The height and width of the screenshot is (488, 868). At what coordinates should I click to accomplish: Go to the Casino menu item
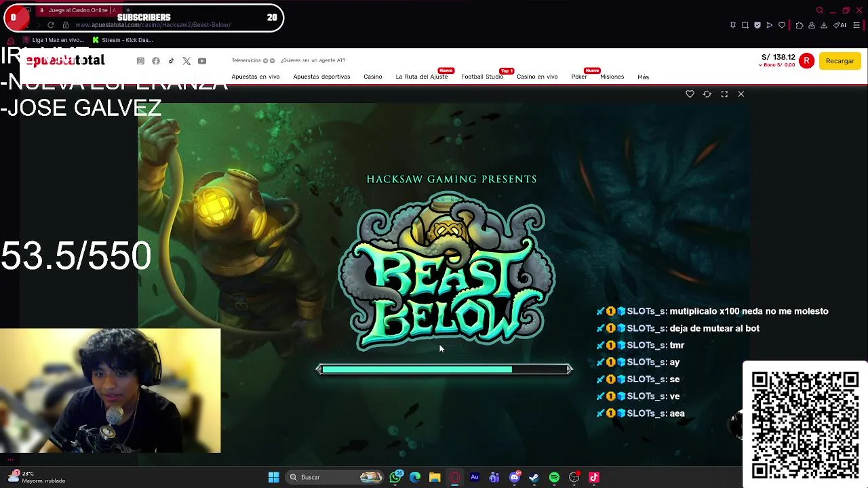(x=373, y=77)
